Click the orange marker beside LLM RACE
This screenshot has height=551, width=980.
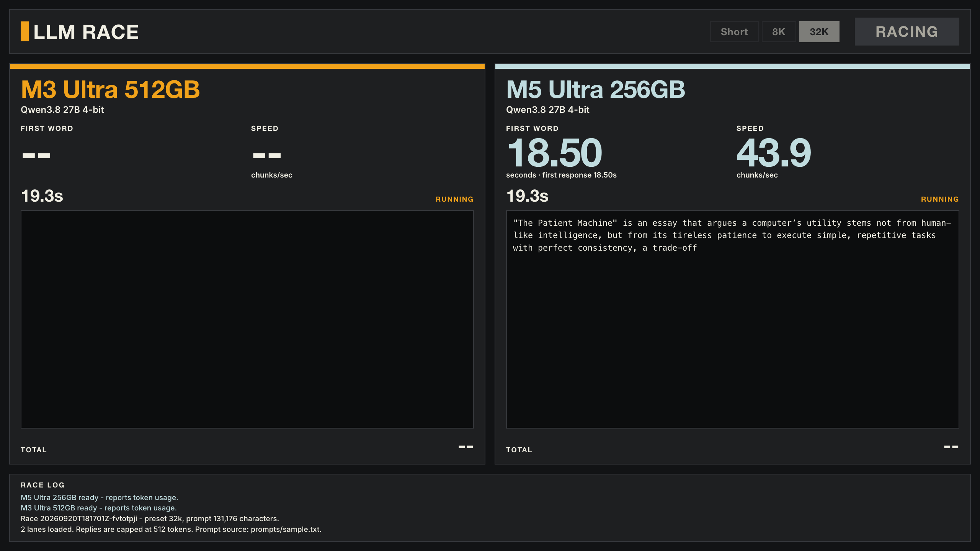[24, 31]
